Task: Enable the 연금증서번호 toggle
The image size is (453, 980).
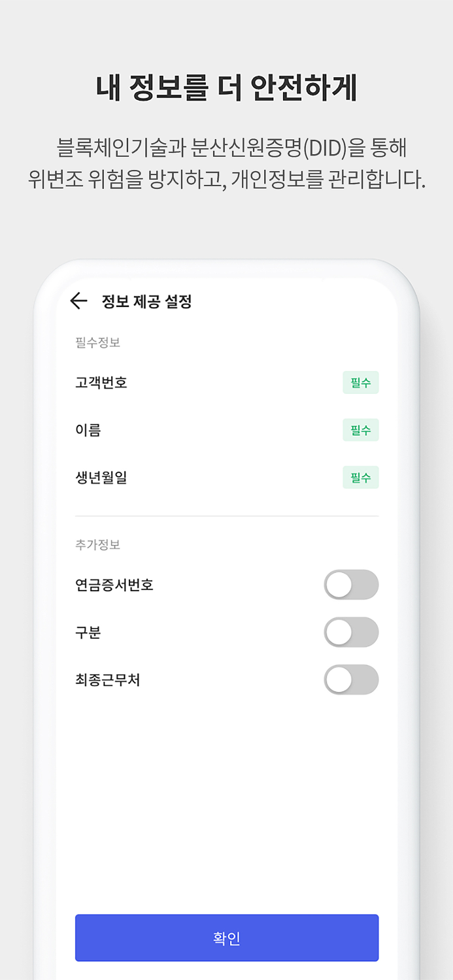Action: point(351,584)
